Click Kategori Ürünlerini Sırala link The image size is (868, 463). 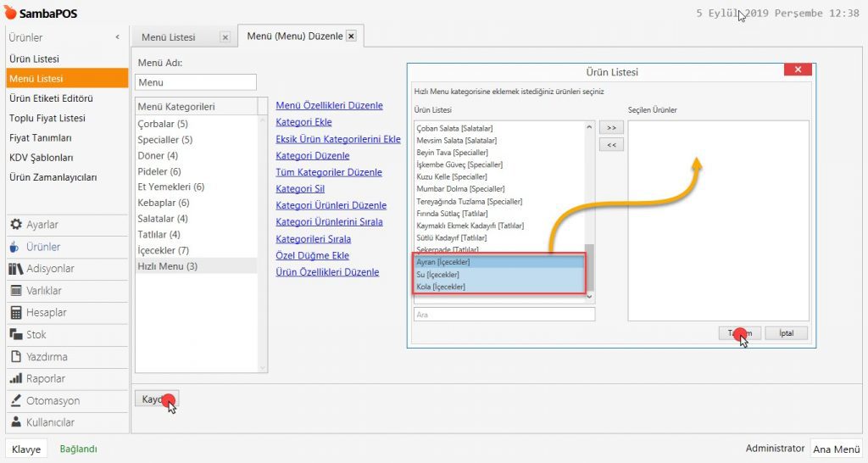(329, 222)
